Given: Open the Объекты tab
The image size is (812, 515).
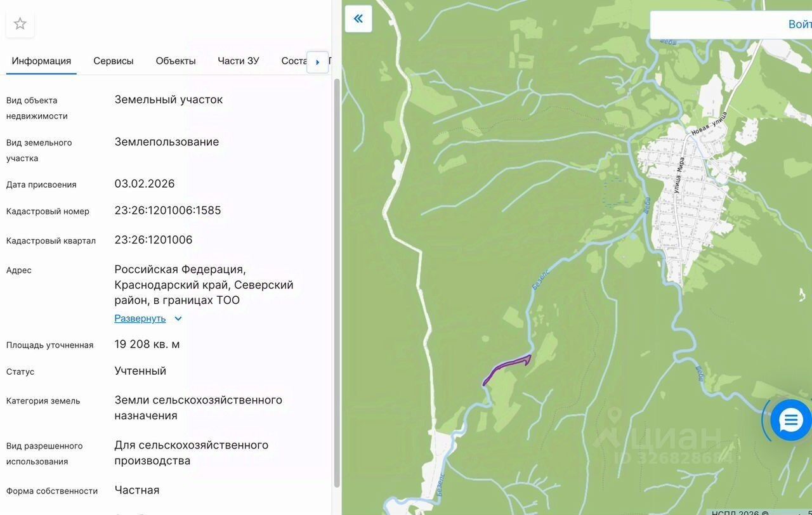Looking at the screenshot, I should tap(176, 61).
